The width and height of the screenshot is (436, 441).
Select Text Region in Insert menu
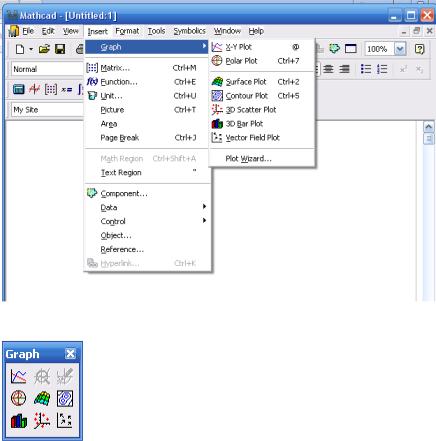coord(148,173)
